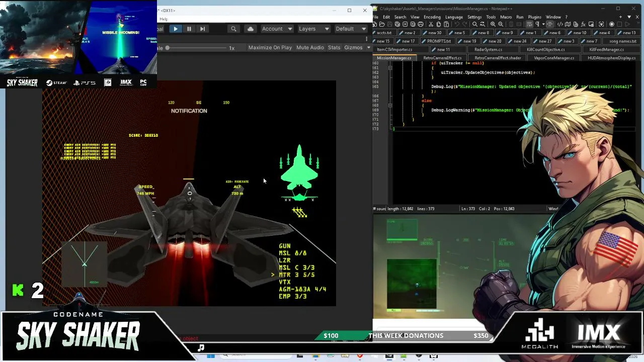The height and width of the screenshot is (362, 644).
Task: Click the Debug.LogWarning line in code editor
Action: pos(530,110)
